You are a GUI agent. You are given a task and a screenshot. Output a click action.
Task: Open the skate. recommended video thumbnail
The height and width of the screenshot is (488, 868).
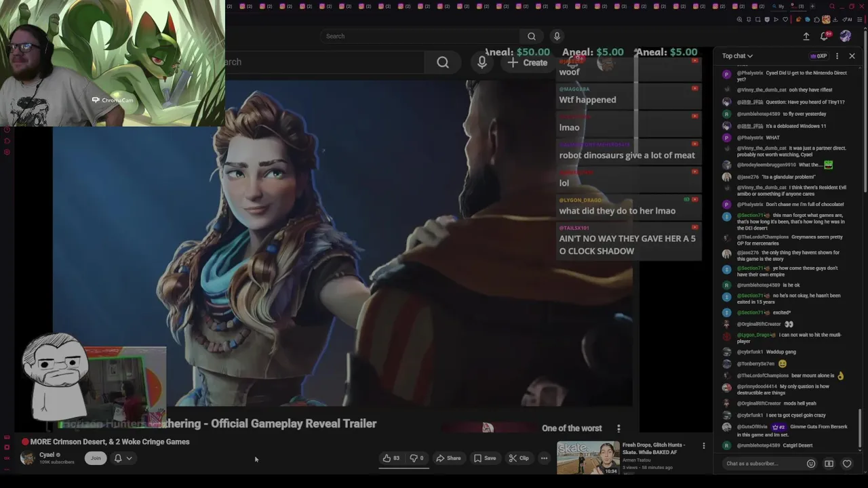tap(588, 458)
